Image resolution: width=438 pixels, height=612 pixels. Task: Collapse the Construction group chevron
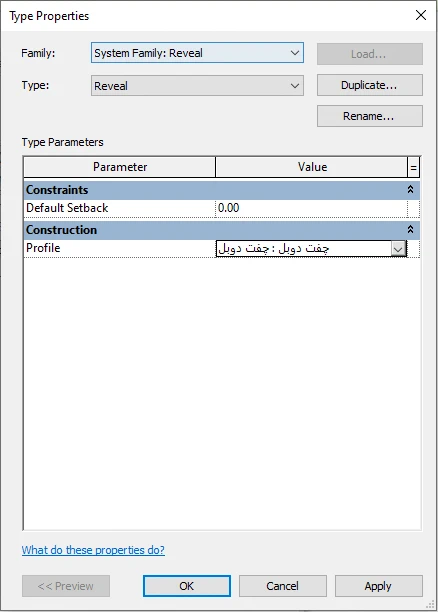(x=410, y=230)
